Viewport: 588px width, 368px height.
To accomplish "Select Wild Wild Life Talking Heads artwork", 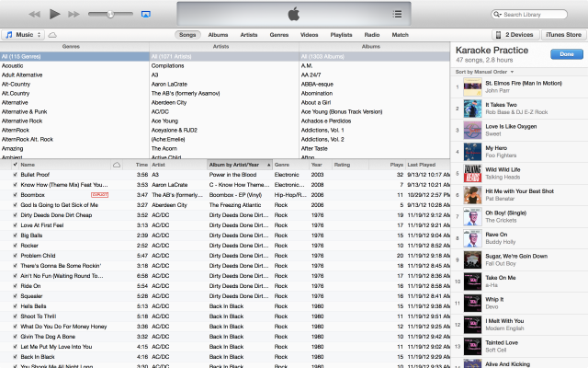I will [x=472, y=174].
